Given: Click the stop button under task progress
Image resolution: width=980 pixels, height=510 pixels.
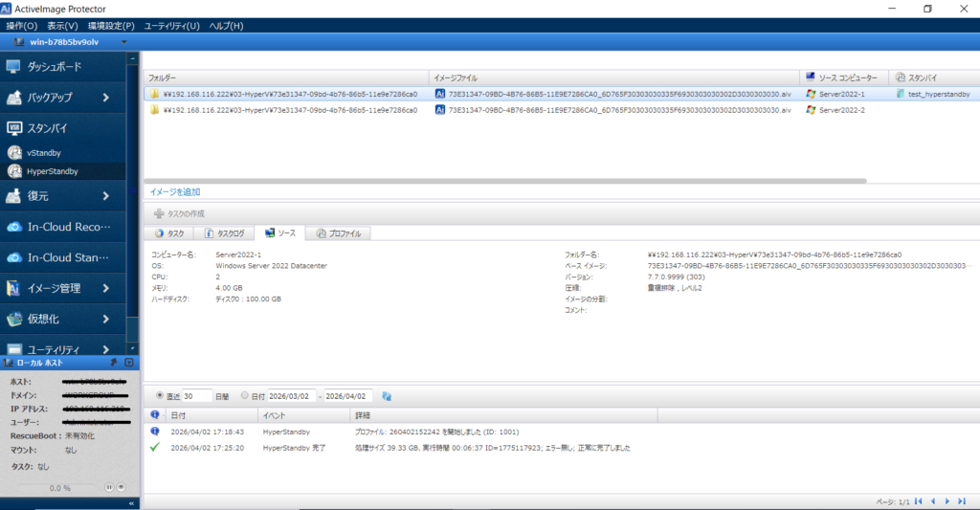Looking at the screenshot, I should click(122, 487).
